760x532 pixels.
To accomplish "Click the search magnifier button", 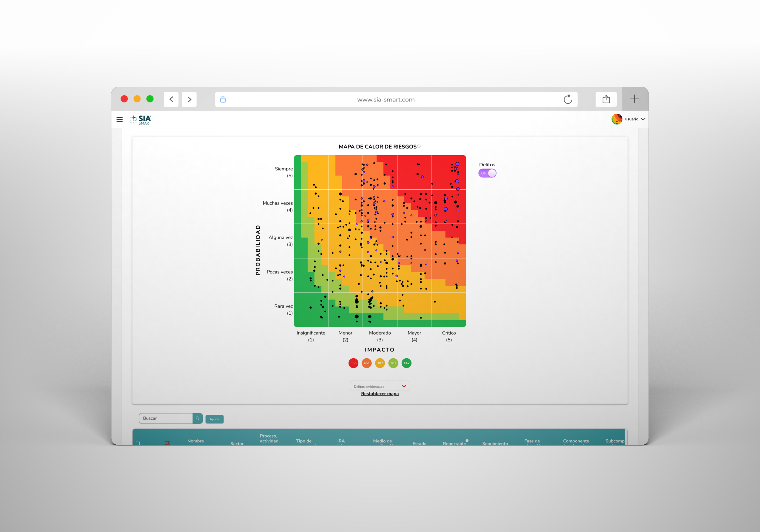I will (x=198, y=419).
